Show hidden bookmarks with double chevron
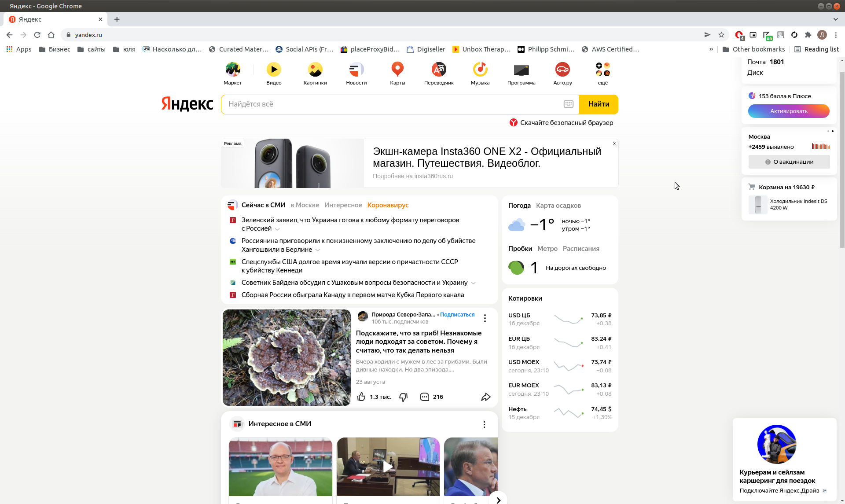The image size is (845, 504). 711,49
